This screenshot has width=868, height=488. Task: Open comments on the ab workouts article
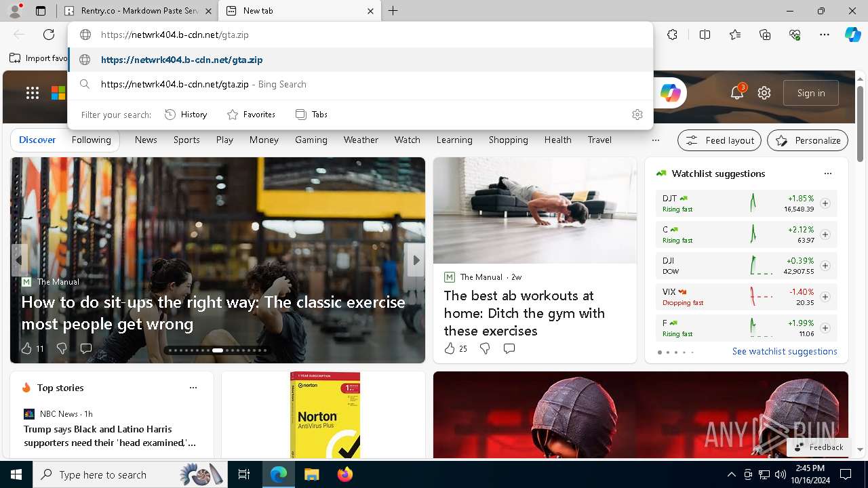tap(509, 348)
